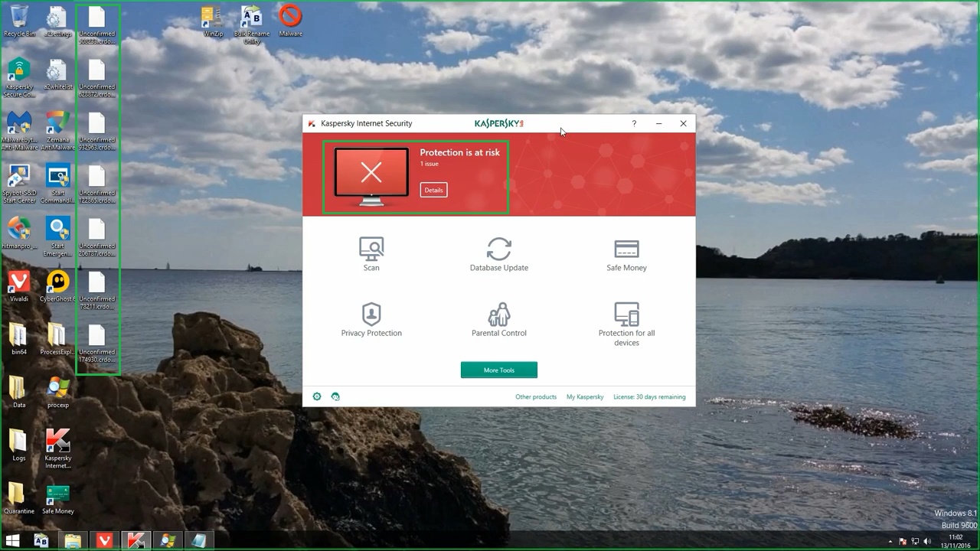The image size is (980, 551).
Task: Select the Malware desktop icon
Action: [290, 21]
